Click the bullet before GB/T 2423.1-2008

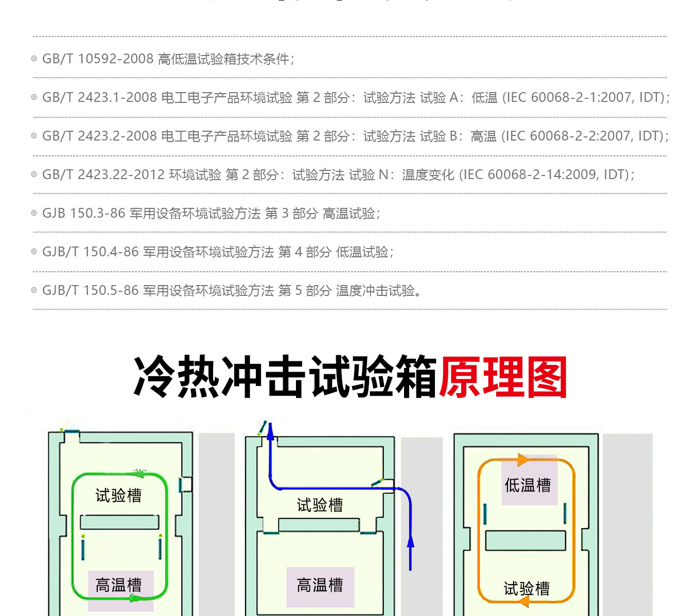pyautogui.click(x=34, y=97)
